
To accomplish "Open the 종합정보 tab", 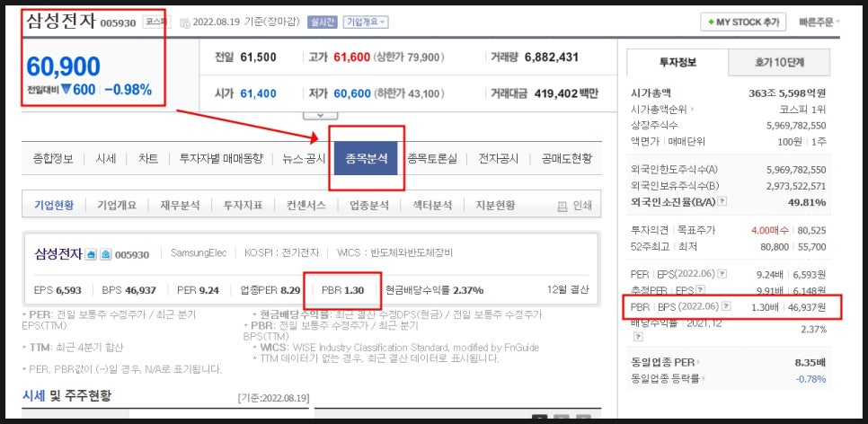I will tap(53, 159).
